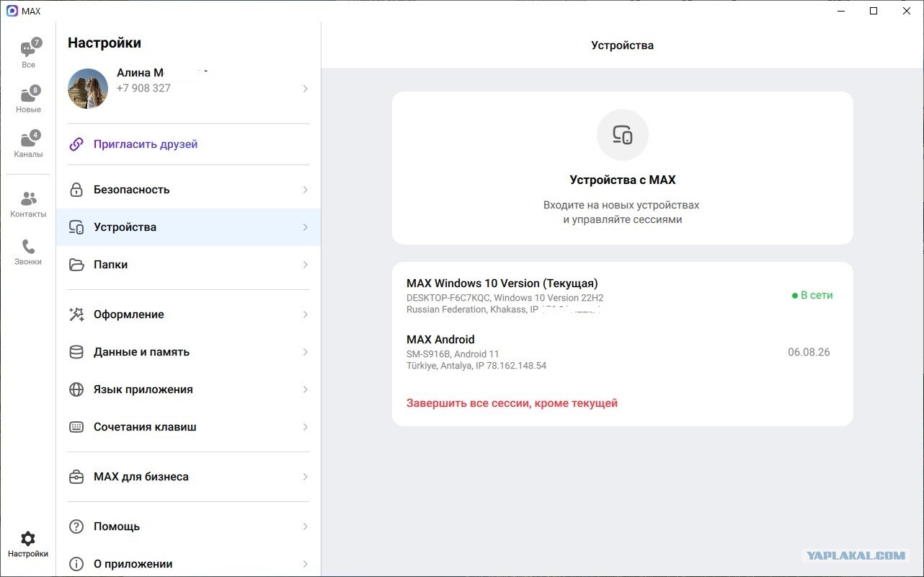This screenshot has height=577, width=924.
Task: Click the Türkiye, Antalya IP address line
Action: click(x=476, y=366)
